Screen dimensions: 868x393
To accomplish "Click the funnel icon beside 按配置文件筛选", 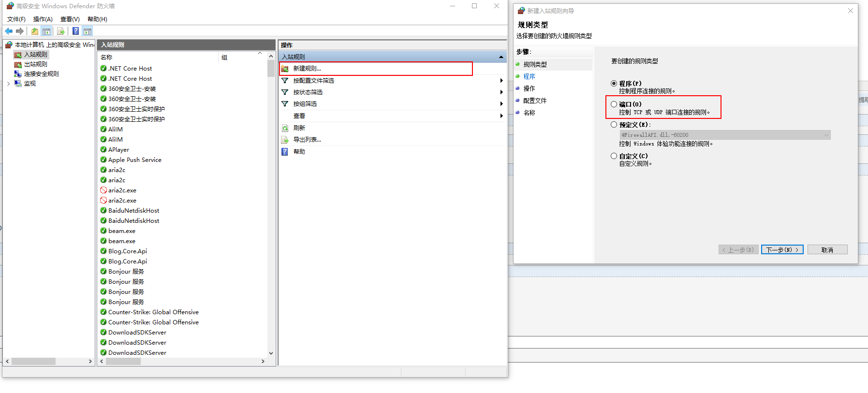I will click(285, 80).
